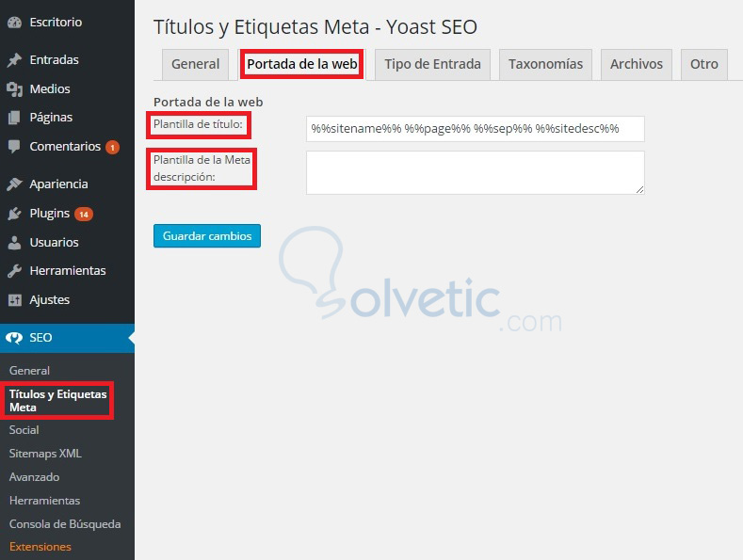Image resolution: width=743 pixels, height=560 pixels.
Task: Click the Meta descripción textarea resize handle
Action: pyautogui.click(x=639, y=189)
